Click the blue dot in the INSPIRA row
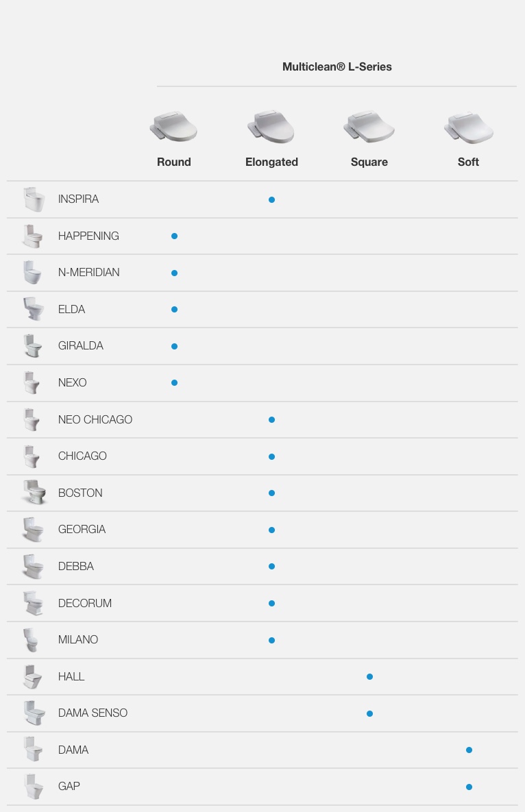Viewport: 525px width, 812px height. tap(272, 200)
